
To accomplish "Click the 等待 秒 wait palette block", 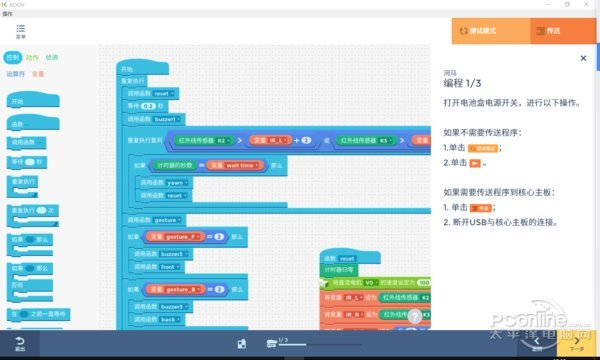I will point(27,162).
